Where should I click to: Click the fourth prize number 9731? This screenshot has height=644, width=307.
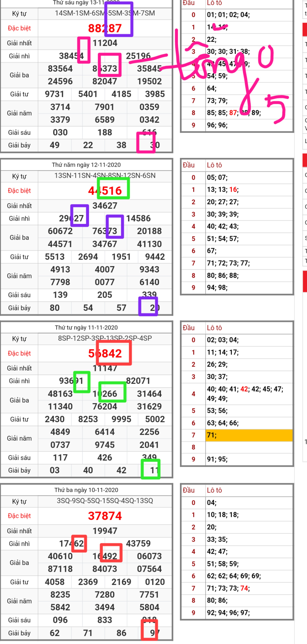click(55, 94)
